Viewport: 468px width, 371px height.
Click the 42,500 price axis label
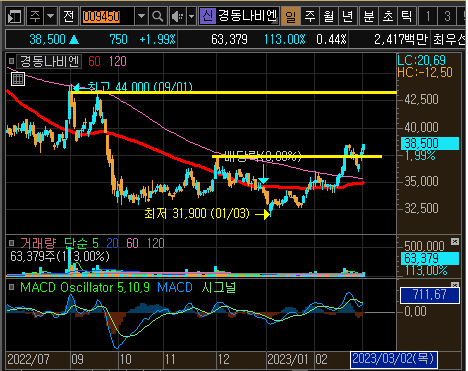pyautogui.click(x=421, y=99)
